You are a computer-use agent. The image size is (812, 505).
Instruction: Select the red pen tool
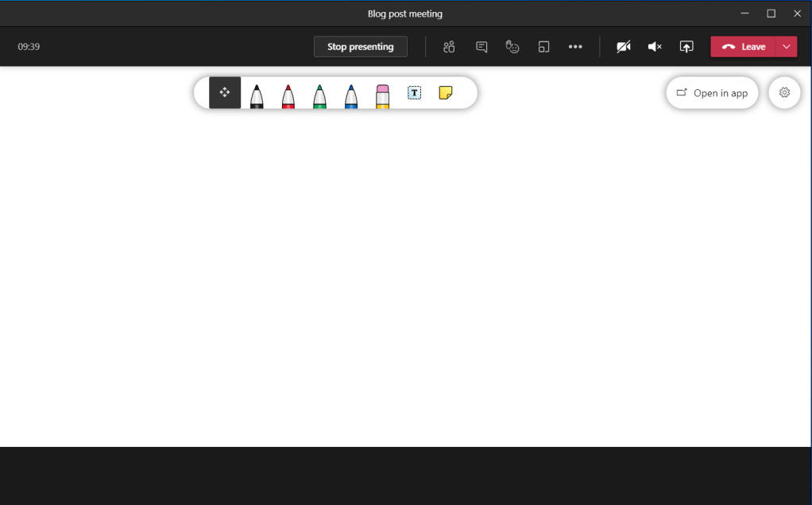coord(288,95)
